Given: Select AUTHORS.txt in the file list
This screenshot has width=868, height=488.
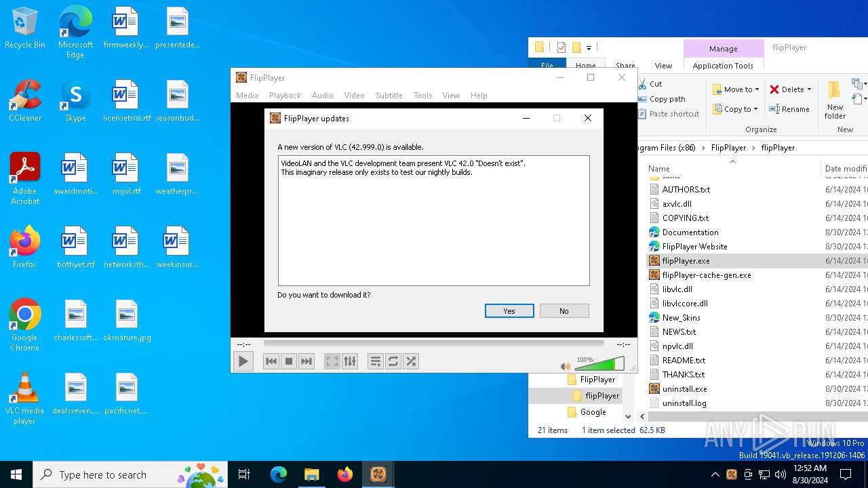Looking at the screenshot, I should [x=686, y=190].
